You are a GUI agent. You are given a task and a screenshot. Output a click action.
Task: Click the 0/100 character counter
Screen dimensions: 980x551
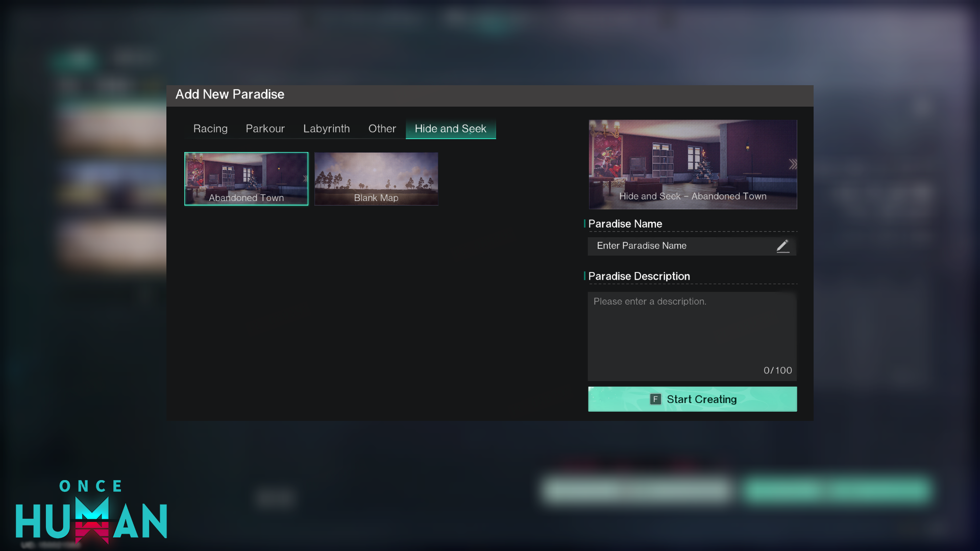pyautogui.click(x=777, y=370)
